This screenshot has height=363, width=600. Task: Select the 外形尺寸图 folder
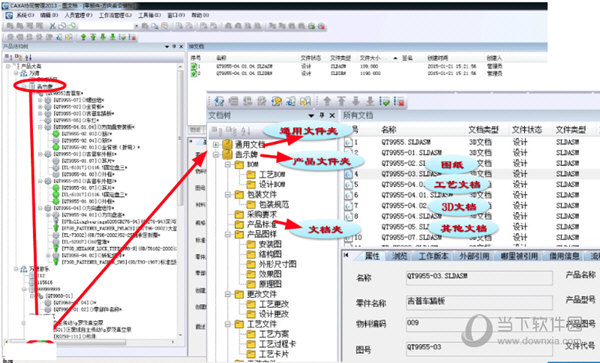pyautogui.click(x=272, y=264)
